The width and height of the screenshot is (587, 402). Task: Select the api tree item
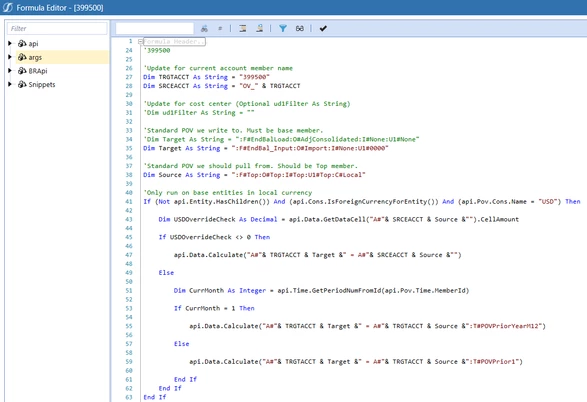(x=33, y=44)
